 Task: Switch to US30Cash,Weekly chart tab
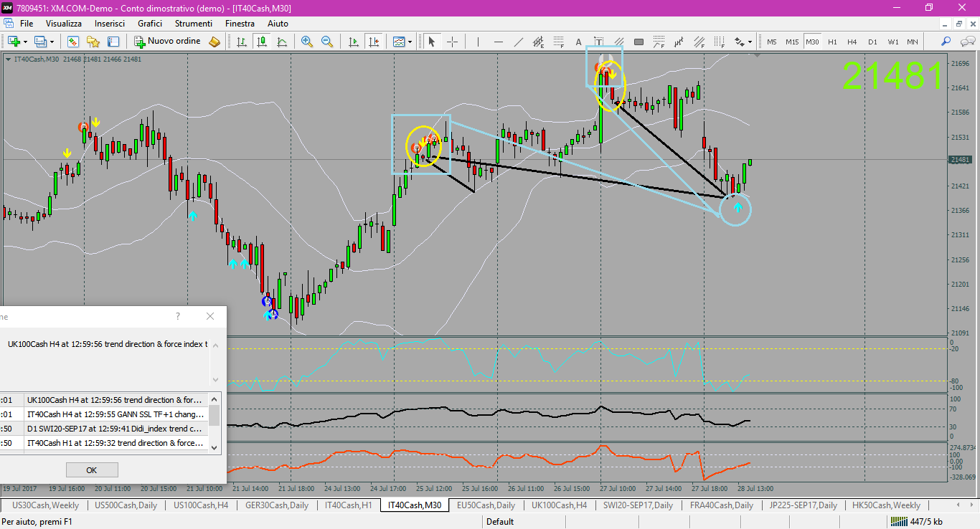(46, 505)
